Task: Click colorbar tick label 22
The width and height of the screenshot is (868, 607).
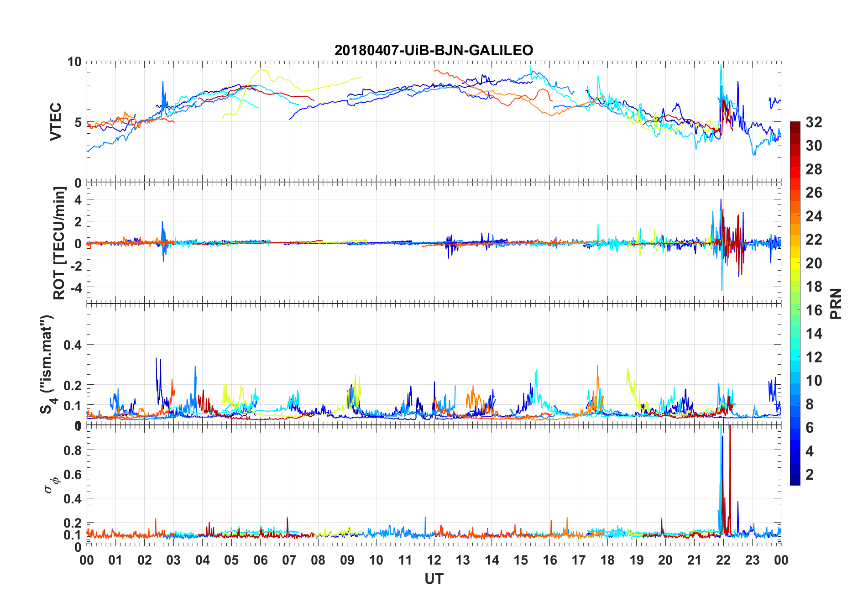Action: [x=814, y=240]
